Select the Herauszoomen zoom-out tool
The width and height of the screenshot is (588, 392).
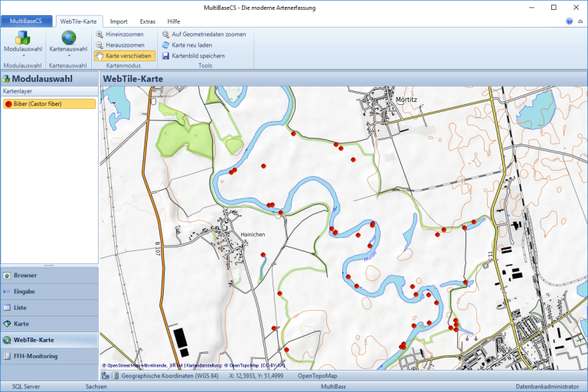pos(122,45)
